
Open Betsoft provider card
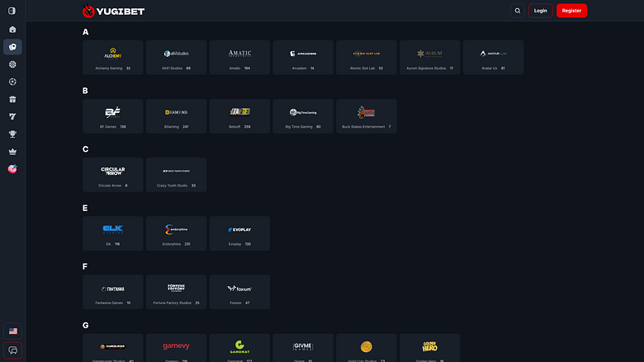click(240, 116)
